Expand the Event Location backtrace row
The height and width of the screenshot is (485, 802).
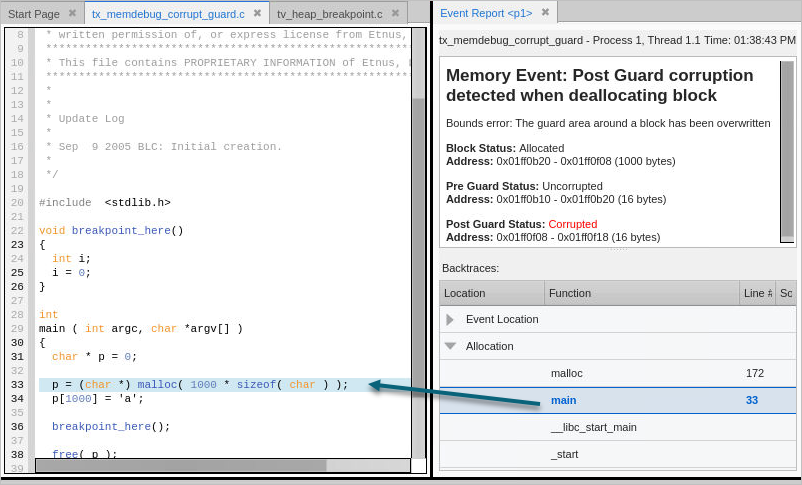pos(450,319)
